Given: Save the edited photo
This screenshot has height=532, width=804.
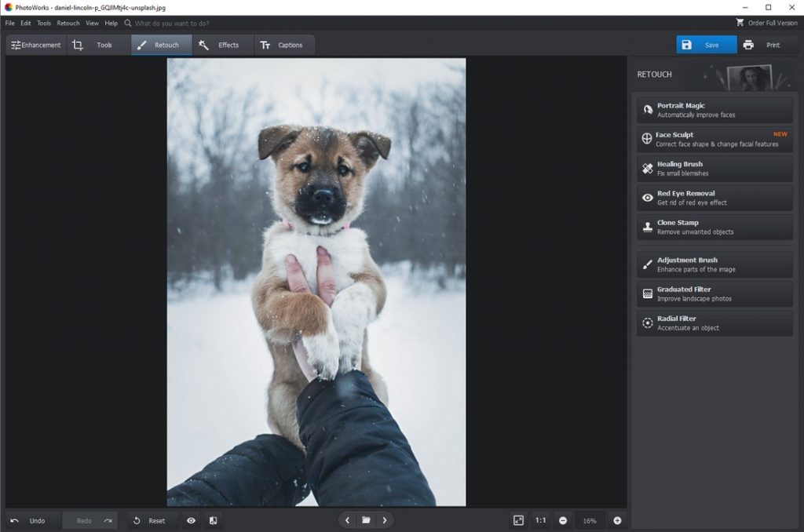Looking at the screenshot, I should [705, 45].
